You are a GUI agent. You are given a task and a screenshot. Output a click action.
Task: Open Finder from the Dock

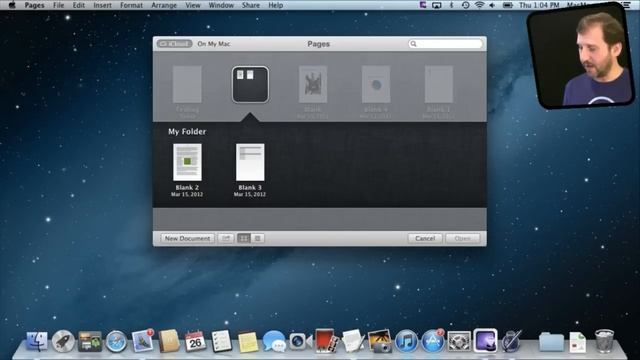tap(37, 341)
